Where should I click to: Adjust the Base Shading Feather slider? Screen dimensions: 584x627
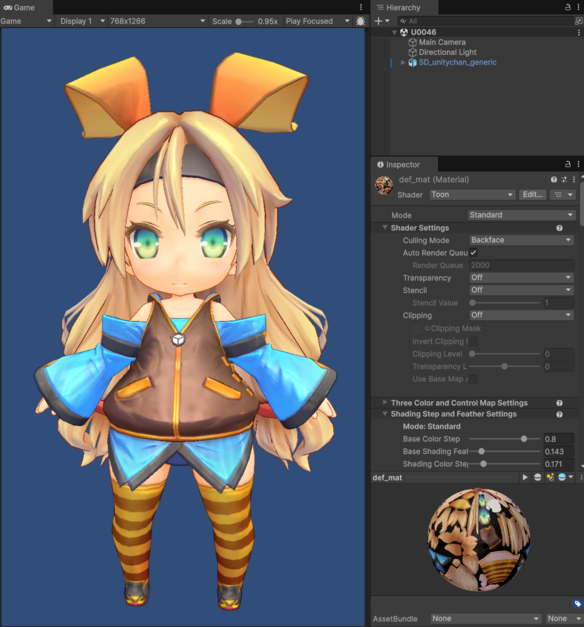[504, 451]
